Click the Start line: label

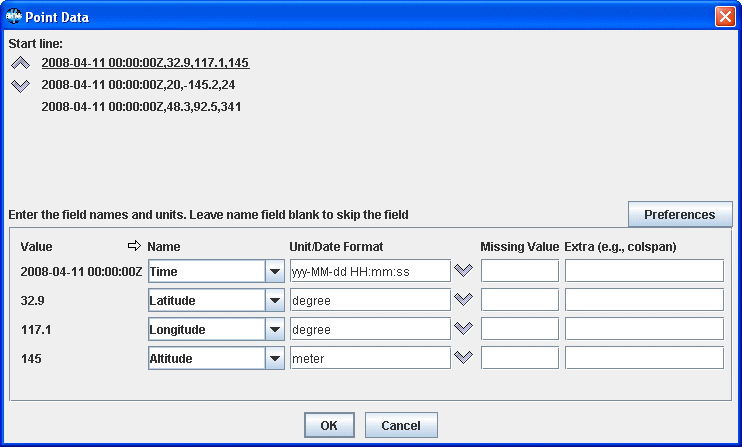pos(35,44)
